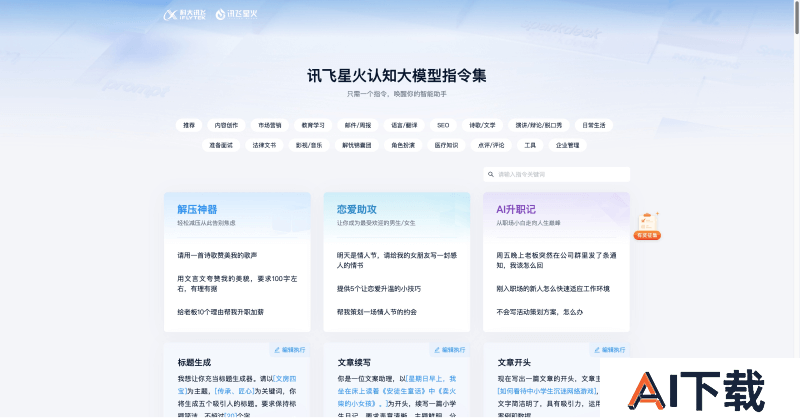Select the 企业管理 category tag
Screen dimensions: 800x418
[x=567, y=145]
